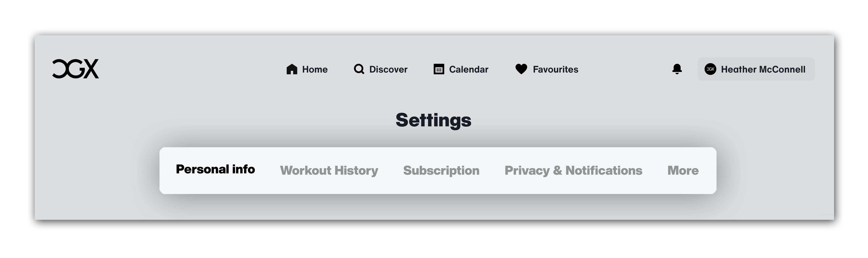Go to the Home text link
Image resolution: width=868 pixels, height=258 pixels.
point(315,69)
